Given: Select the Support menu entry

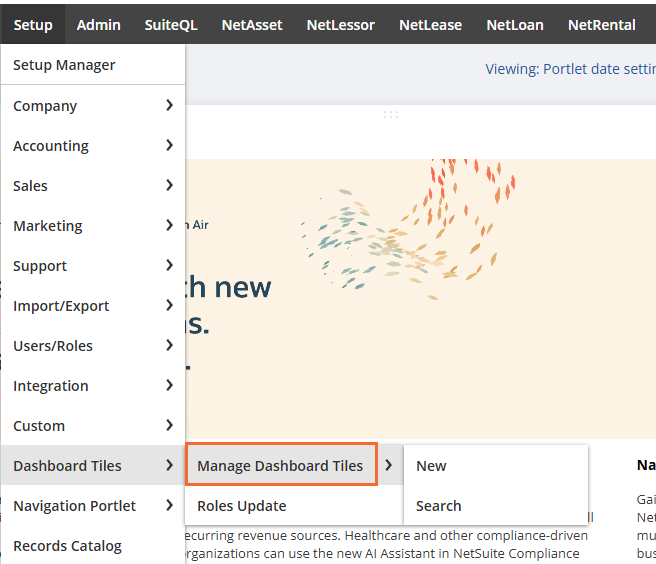Looking at the screenshot, I should pos(93,266).
